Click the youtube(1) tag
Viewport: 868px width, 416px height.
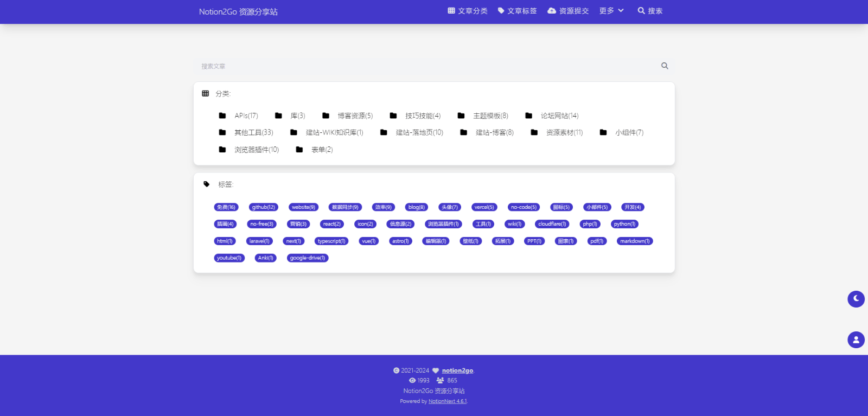point(229,258)
